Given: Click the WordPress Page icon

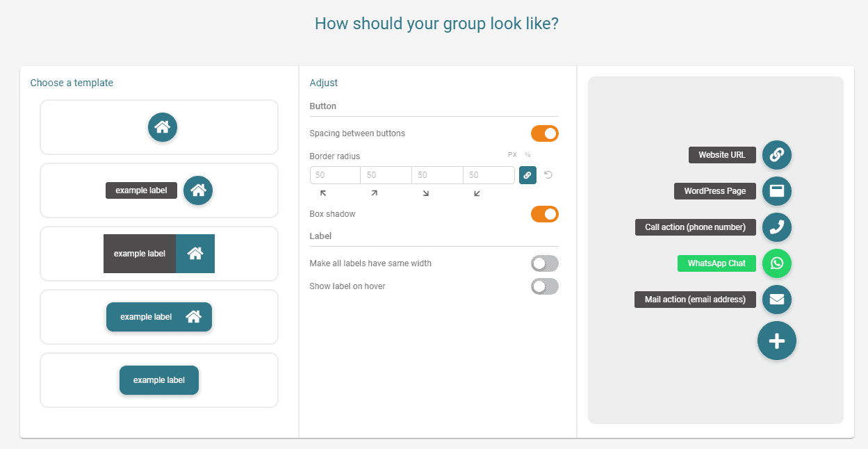Looking at the screenshot, I should pyautogui.click(x=776, y=191).
